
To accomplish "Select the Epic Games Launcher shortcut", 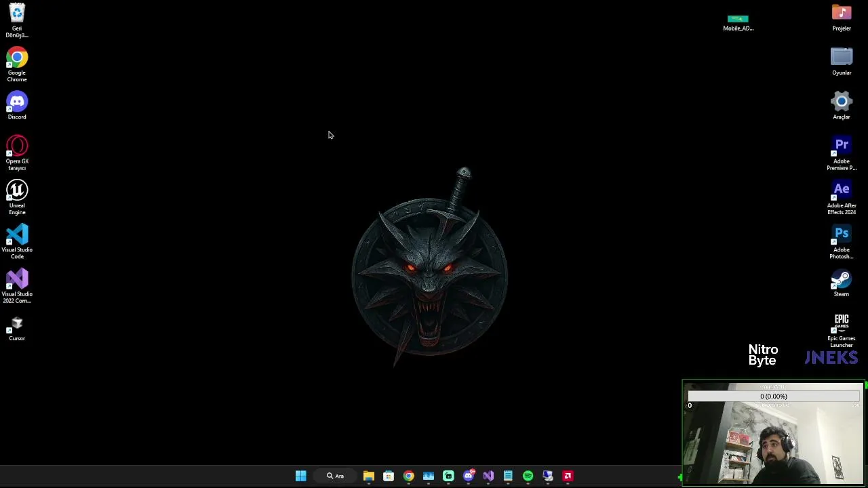I will pos(842,330).
